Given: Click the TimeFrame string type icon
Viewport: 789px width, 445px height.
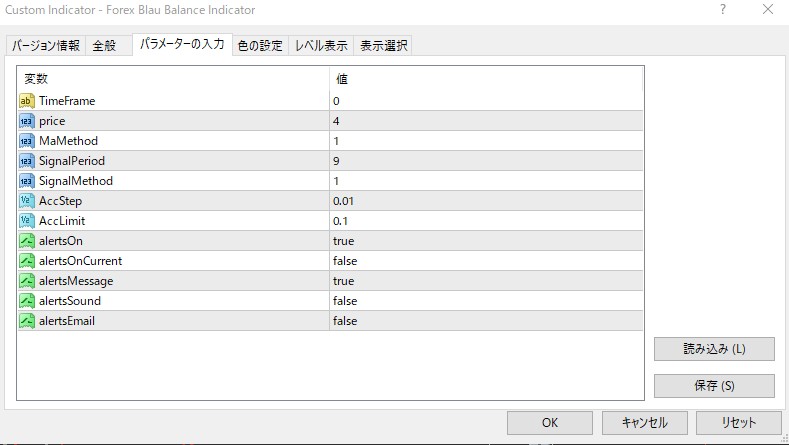Looking at the screenshot, I should click(27, 101).
